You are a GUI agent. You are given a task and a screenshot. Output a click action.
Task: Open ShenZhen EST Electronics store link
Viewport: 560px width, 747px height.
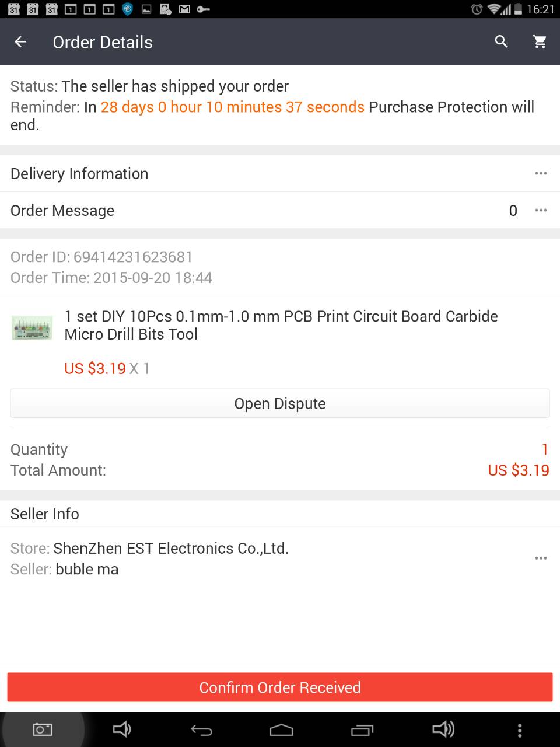coord(171,549)
